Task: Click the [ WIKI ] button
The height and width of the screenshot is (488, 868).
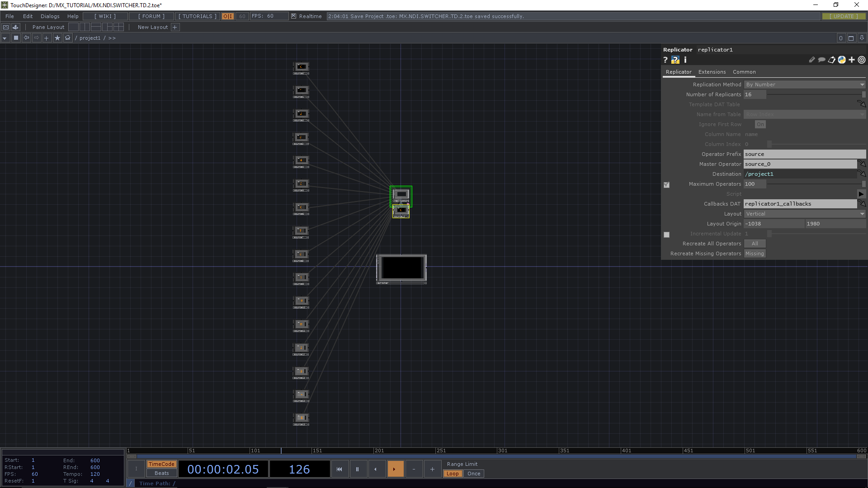Action: (x=105, y=16)
